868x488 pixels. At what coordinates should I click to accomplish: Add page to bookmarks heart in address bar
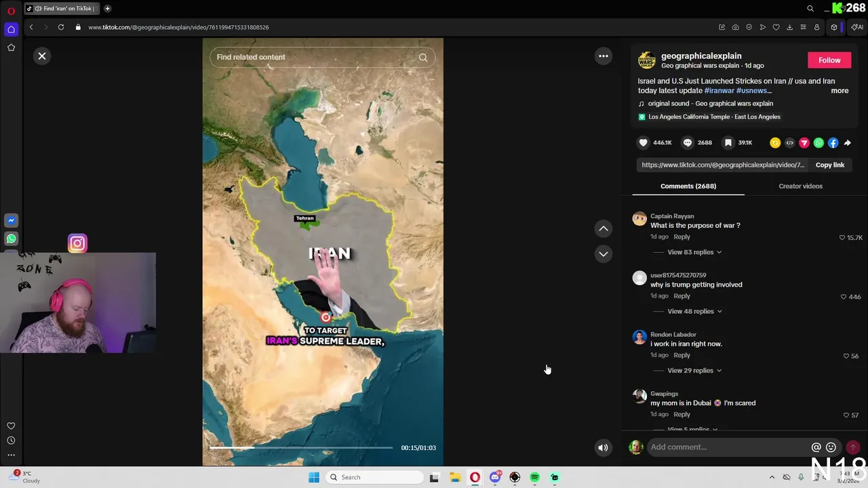pos(776,27)
